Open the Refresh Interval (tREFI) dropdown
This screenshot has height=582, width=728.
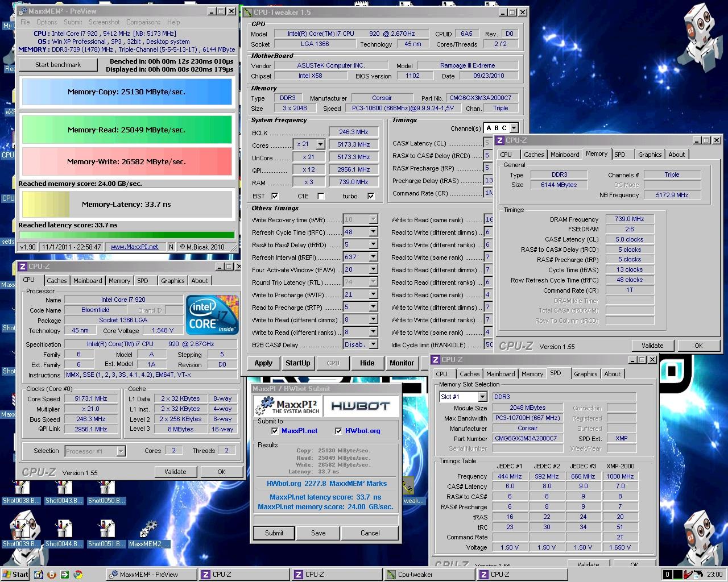(x=373, y=257)
